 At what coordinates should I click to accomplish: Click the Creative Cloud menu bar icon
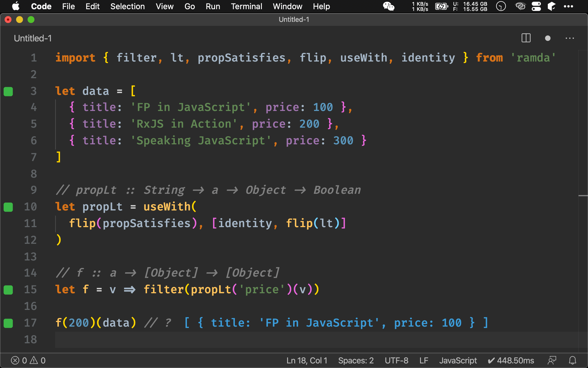520,6
